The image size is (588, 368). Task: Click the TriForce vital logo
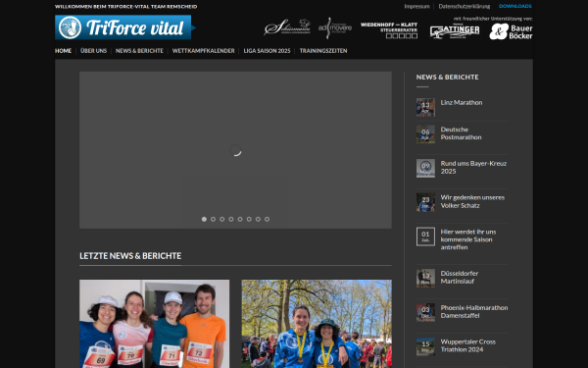(x=125, y=27)
